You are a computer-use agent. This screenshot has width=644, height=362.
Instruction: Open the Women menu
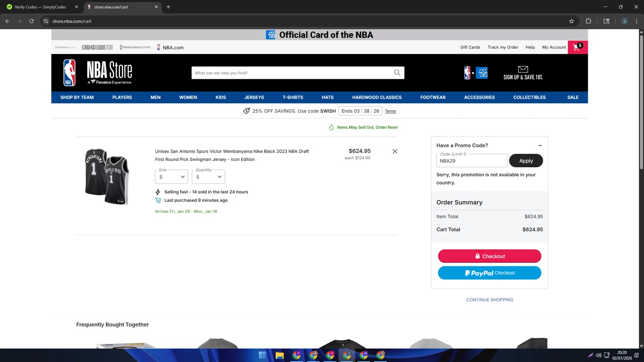tap(188, 97)
